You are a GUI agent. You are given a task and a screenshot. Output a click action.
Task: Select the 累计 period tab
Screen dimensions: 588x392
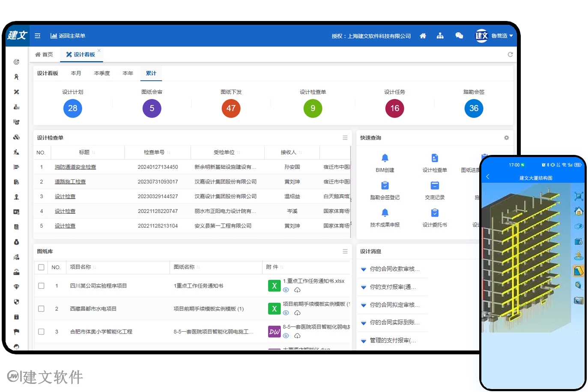[x=151, y=73]
